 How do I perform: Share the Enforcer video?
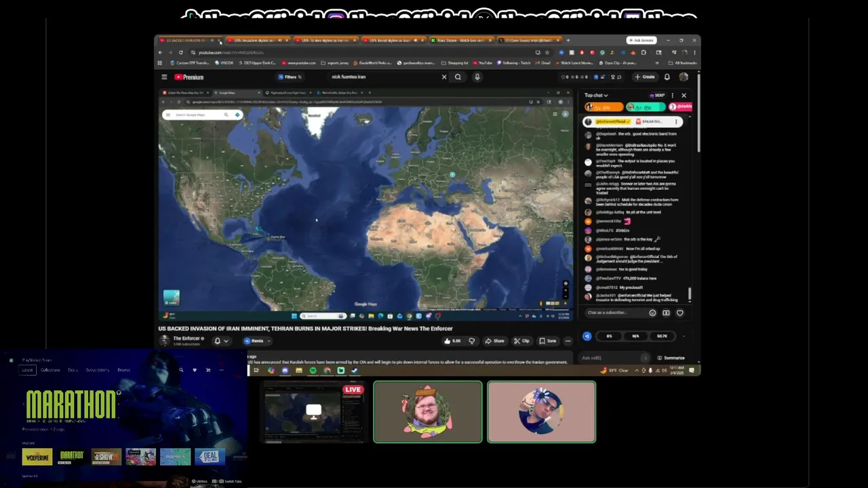[x=495, y=341]
